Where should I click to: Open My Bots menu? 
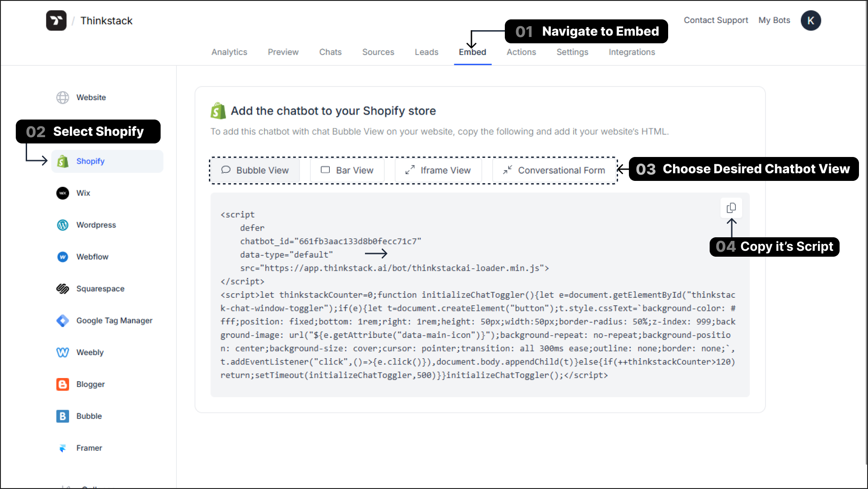[775, 20]
